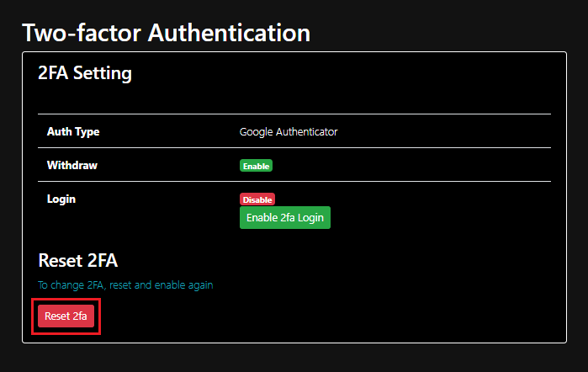The width and height of the screenshot is (588, 372).
Task: Click the word 'Type' in the Auth Type label
Action: 87,131
